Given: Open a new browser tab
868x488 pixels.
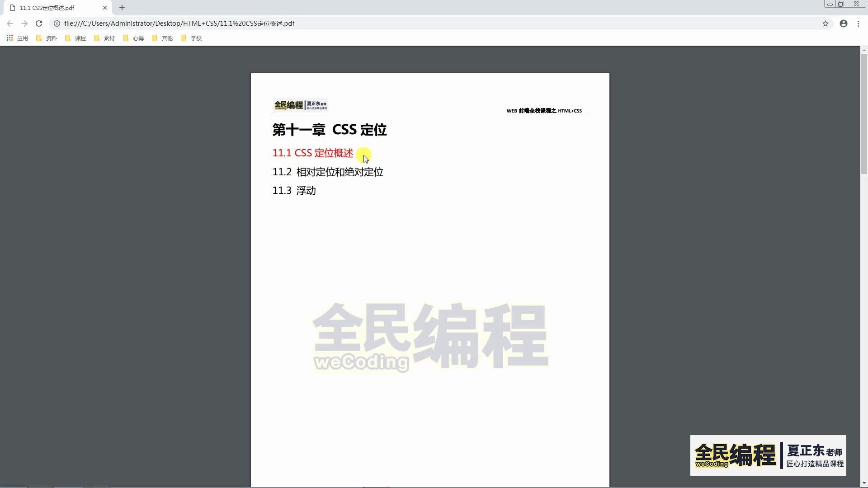Looking at the screenshot, I should 122,8.
